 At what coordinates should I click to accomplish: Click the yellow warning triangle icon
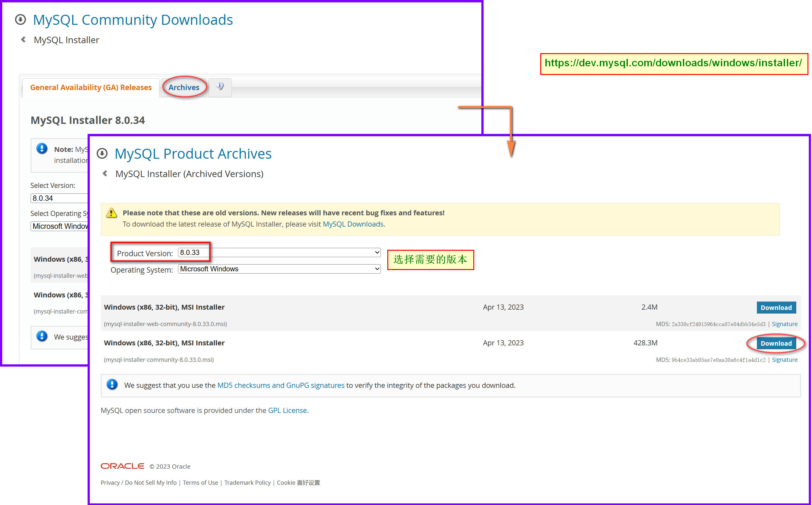coord(111,213)
